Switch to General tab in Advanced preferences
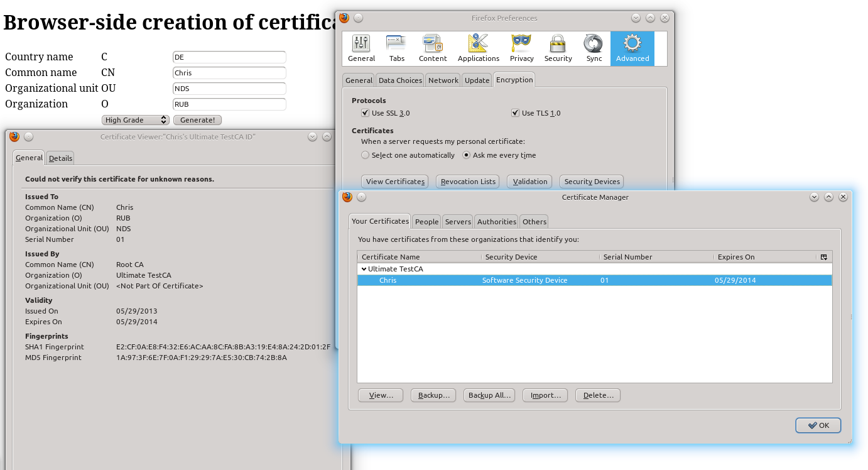The width and height of the screenshot is (868, 470). coord(359,80)
